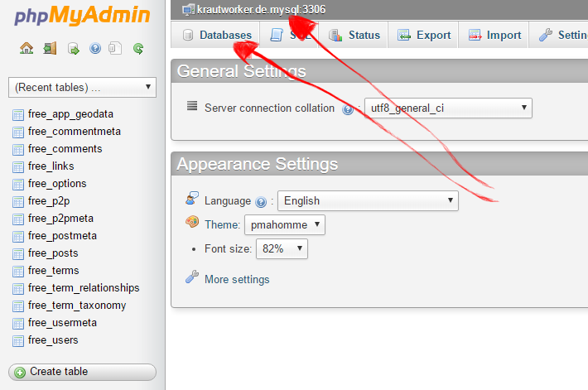
Task: Click the Create table button
Action: (x=82, y=372)
